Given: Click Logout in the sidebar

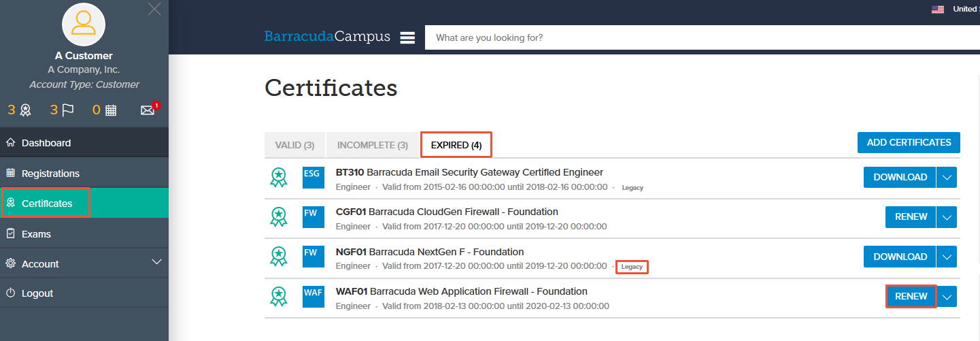Looking at the screenshot, I should [84, 293].
